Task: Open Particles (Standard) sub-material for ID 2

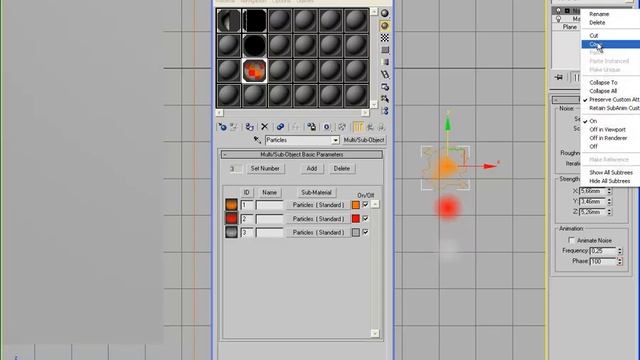Action: pyautogui.click(x=318, y=219)
